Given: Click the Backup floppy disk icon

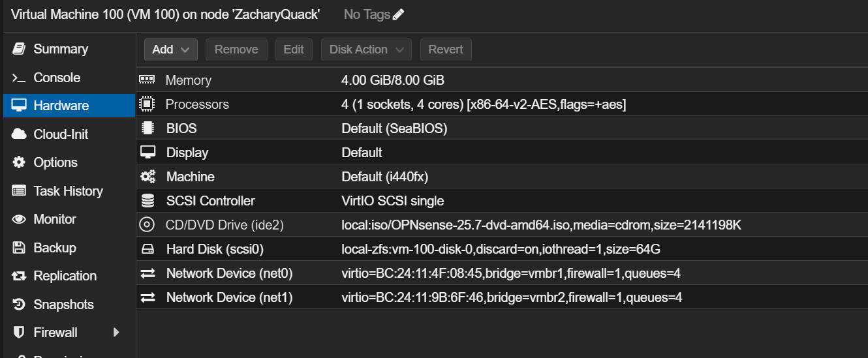Looking at the screenshot, I should (x=20, y=248).
